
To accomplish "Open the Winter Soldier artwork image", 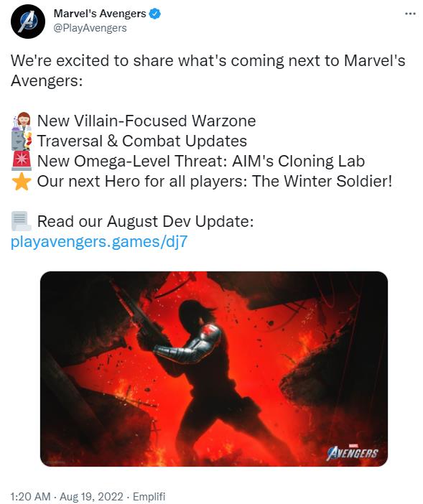I will [x=214, y=369].
